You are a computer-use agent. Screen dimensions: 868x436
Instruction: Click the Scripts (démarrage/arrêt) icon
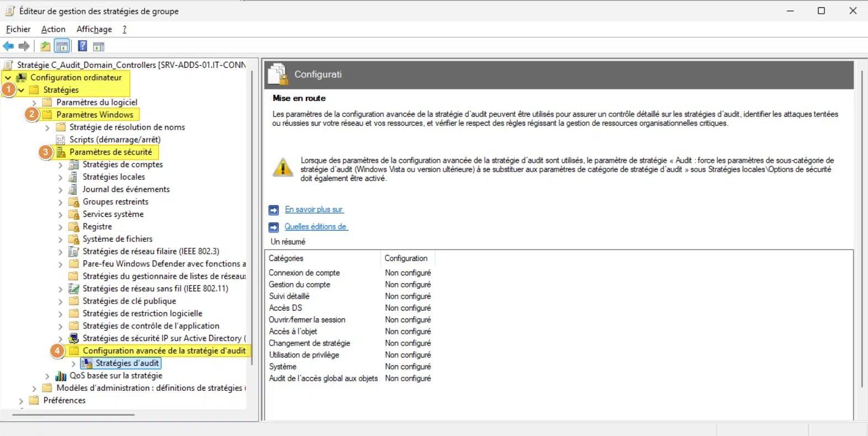pos(61,140)
